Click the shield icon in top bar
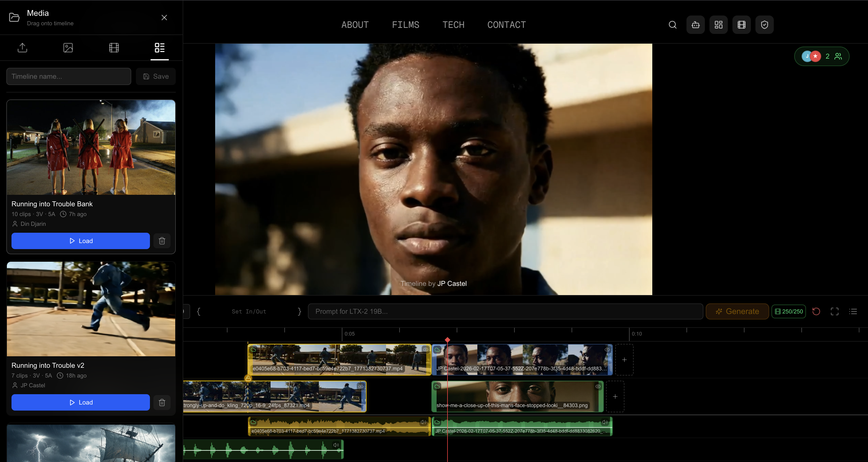The height and width of the screenshot is (462, 868). point(764,25)
